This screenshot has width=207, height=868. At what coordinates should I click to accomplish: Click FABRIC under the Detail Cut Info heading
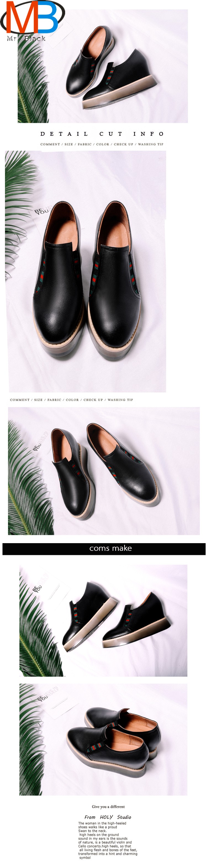tap(85, 145)
